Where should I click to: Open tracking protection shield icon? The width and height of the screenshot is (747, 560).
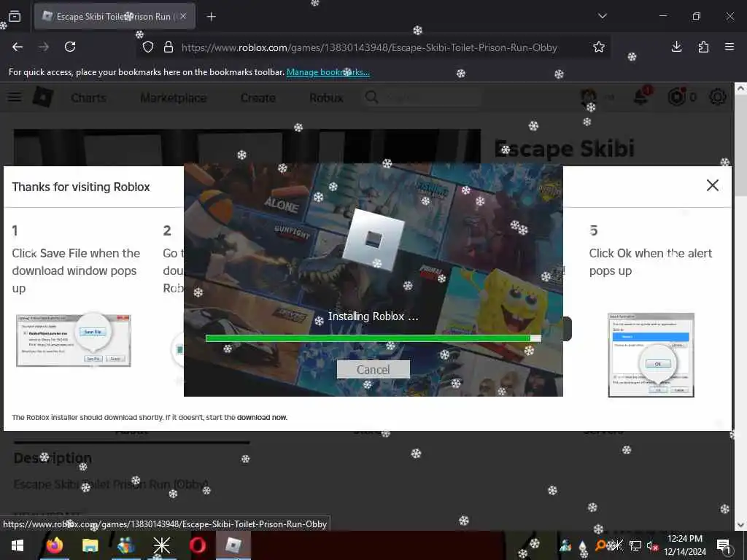tap(148, 47)
